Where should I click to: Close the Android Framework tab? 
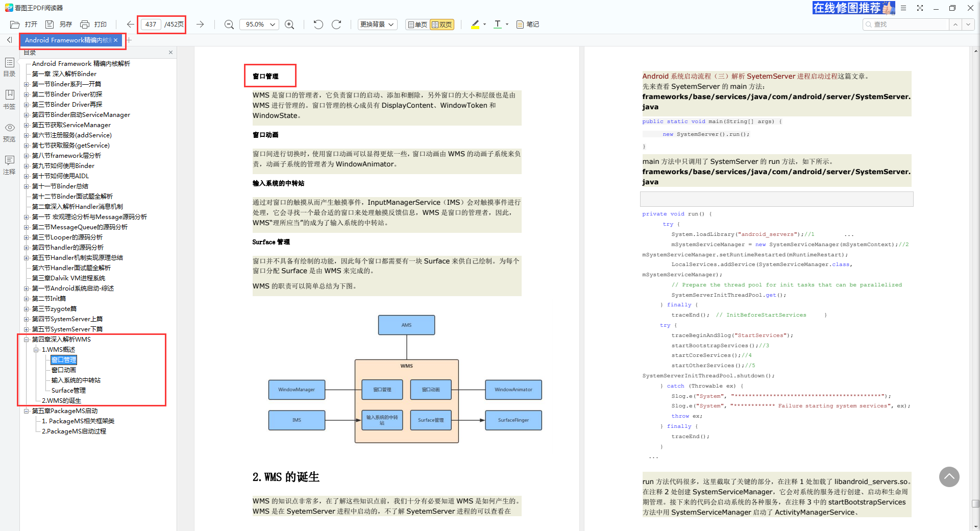(x=116, y=40)
